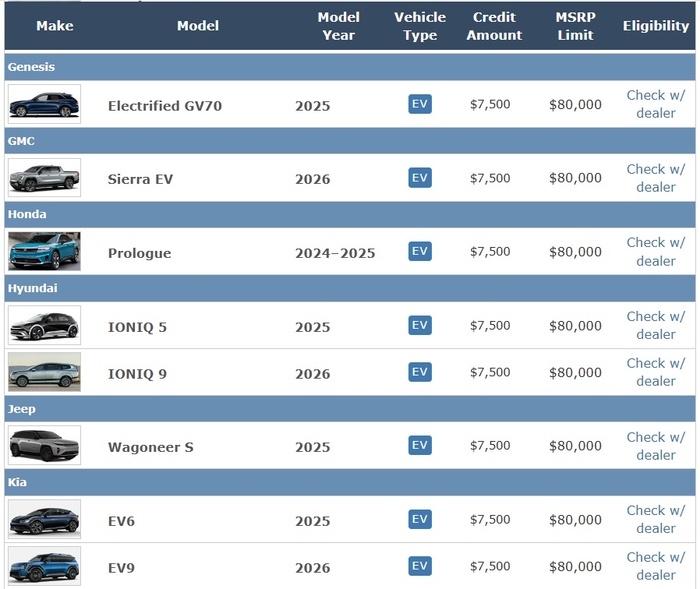Open the Honda Prologue photo thumbnail
700x589 pixels.
point(44,251)
